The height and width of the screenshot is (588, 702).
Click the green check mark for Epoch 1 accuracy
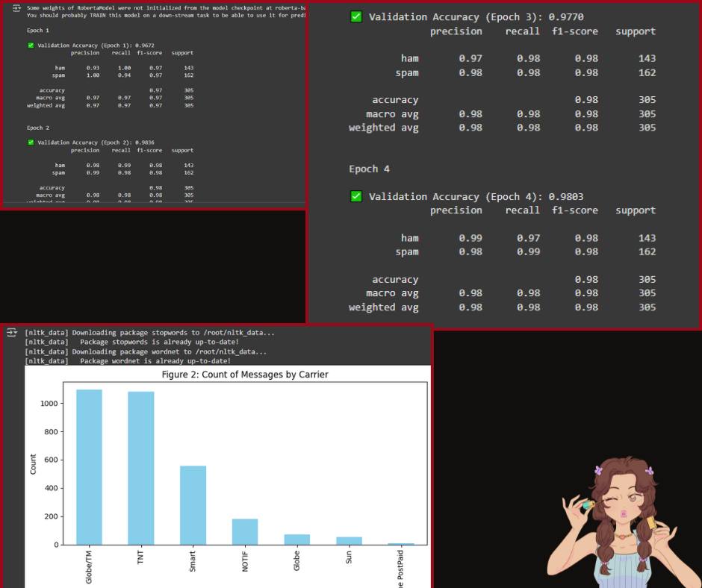coord(31,46)
